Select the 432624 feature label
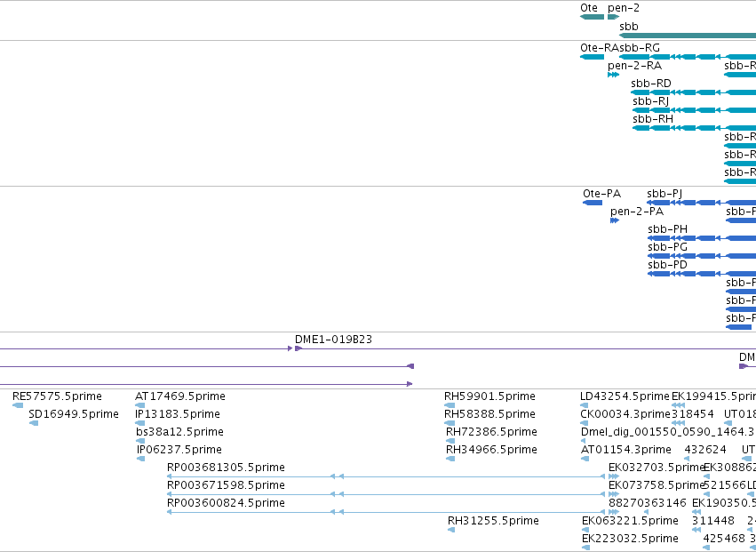756x552 pixels. coord(704,450)
